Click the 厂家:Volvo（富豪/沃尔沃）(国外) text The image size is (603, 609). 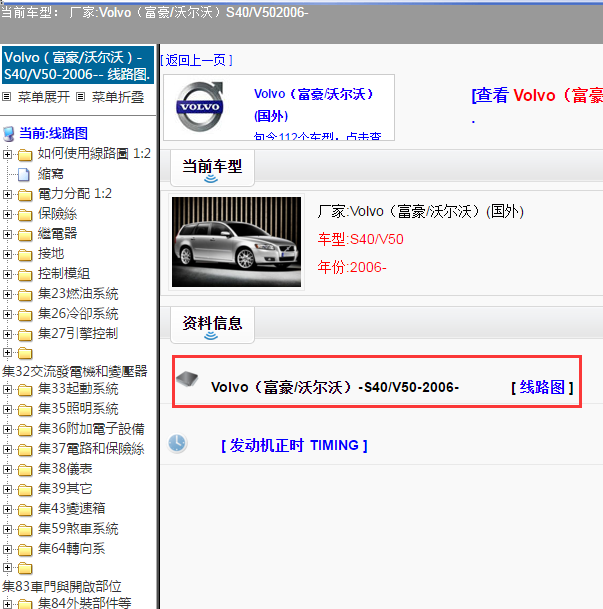[421, 212]
